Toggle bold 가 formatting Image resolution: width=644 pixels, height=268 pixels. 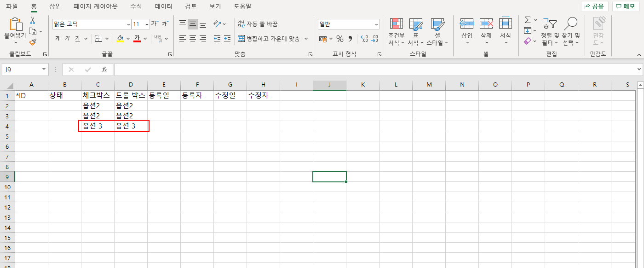pos(57,39)
